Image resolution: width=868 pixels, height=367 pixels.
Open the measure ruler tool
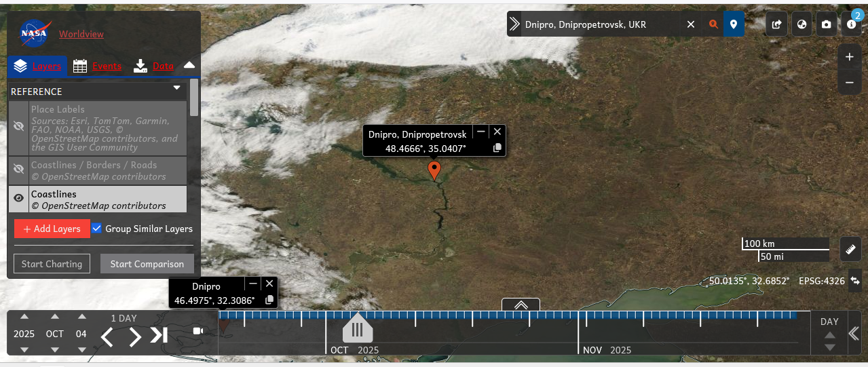pyautogui.click(x=850, y=249)
